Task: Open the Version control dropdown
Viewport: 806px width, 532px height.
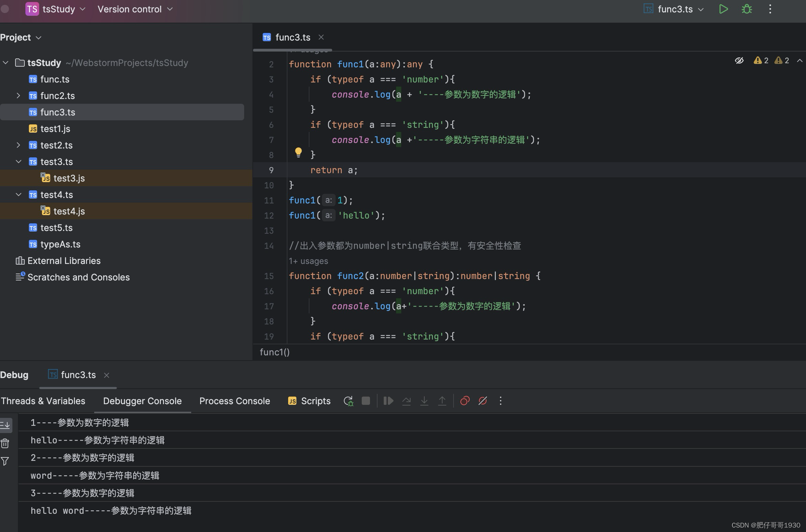Action: 135,9
